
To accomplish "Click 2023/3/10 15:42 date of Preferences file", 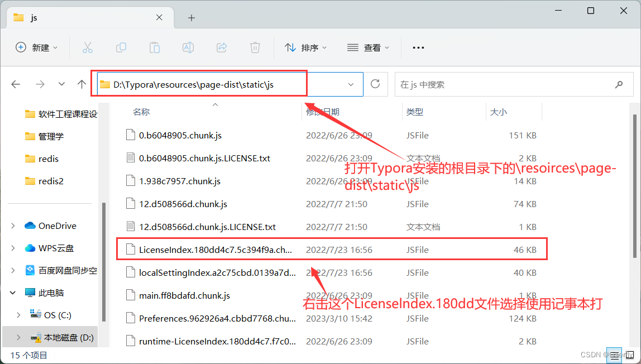I will click(339, 318).
